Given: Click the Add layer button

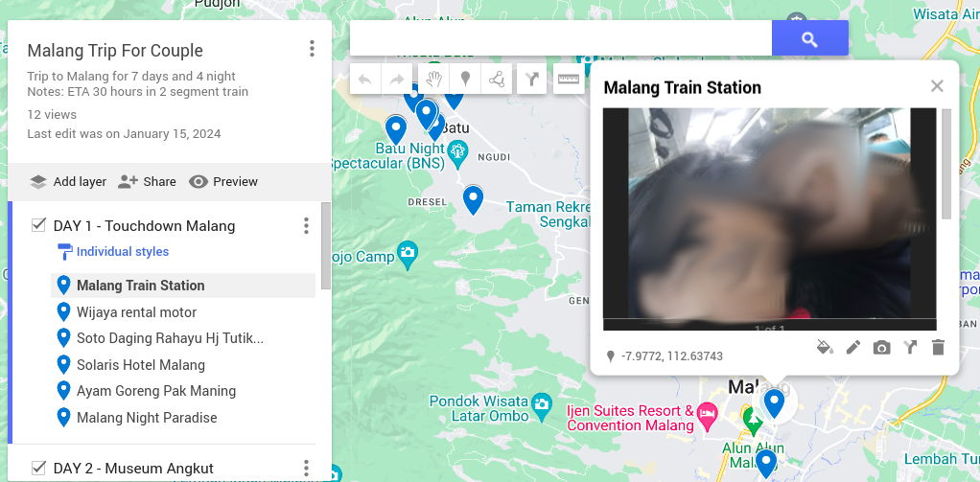Looking at the screenshot, I should click(x=67, y=182).
